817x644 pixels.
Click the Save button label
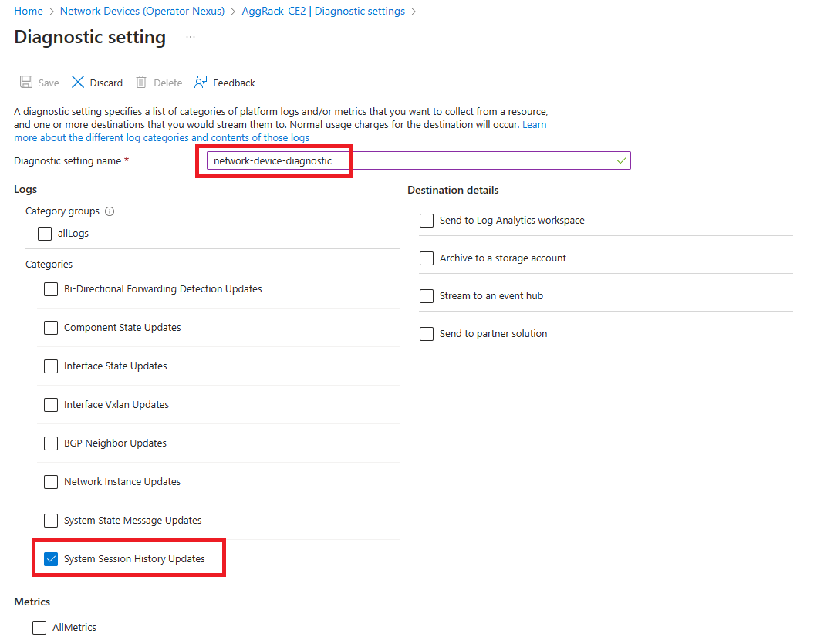[x=49, y=83]
